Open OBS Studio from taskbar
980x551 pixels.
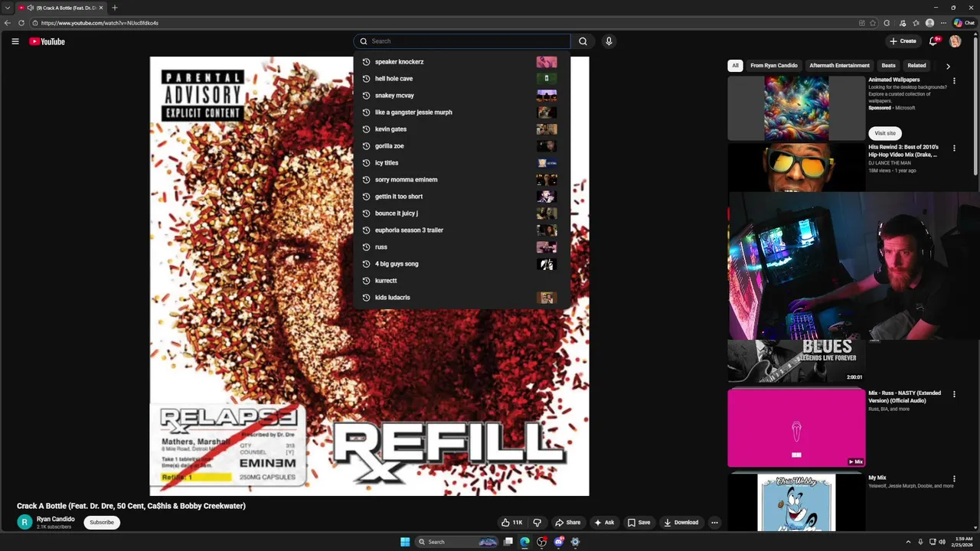[x=541, y=542]
